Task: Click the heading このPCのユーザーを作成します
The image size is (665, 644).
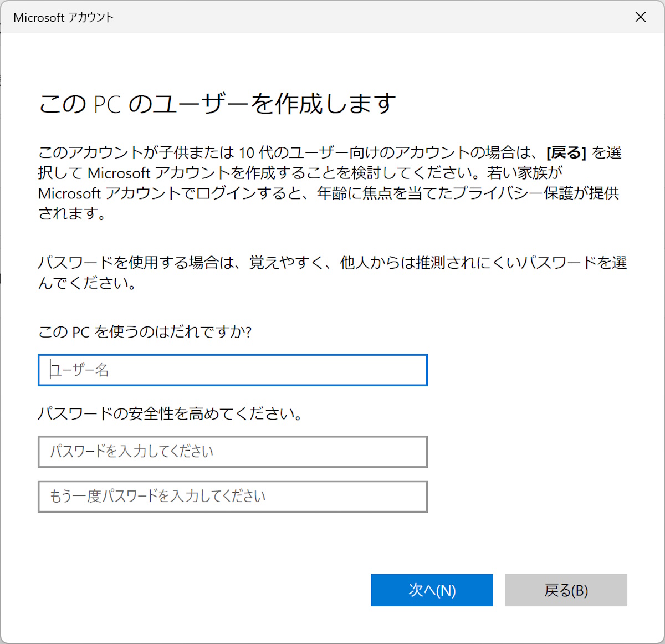Action: coord(217,103)
